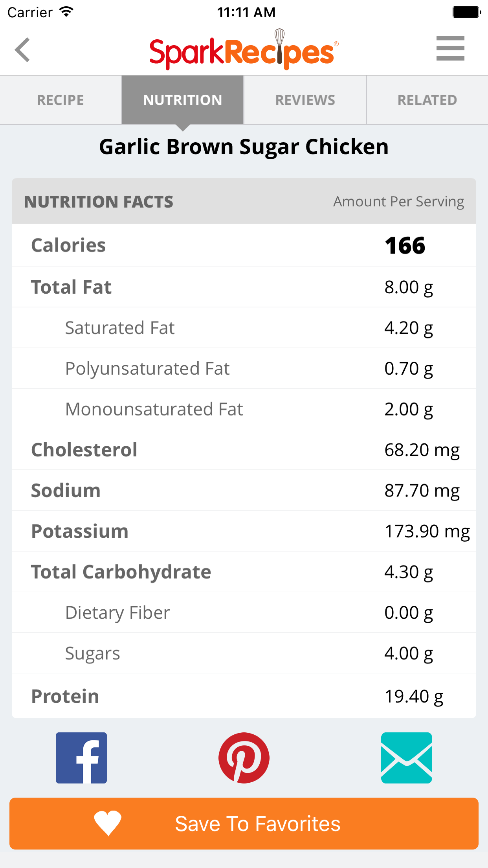
Task: Tap the Wi-Fi status icon
Action: (66, 12)
